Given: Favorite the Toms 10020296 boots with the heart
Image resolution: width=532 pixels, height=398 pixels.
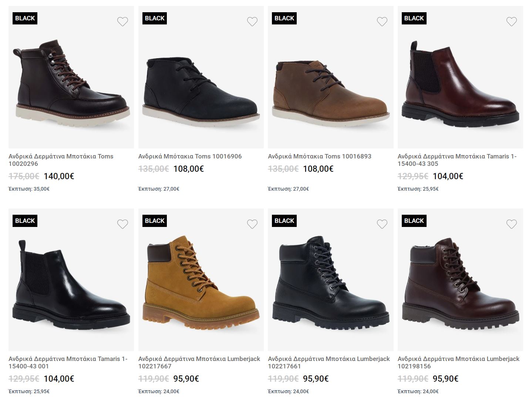Looking at the screenshot, I should [122, 22].
